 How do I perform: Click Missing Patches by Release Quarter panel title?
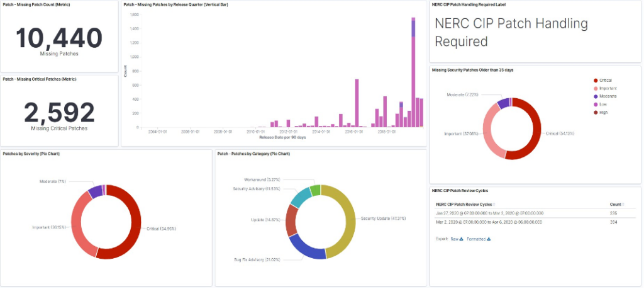pos(176,4)
